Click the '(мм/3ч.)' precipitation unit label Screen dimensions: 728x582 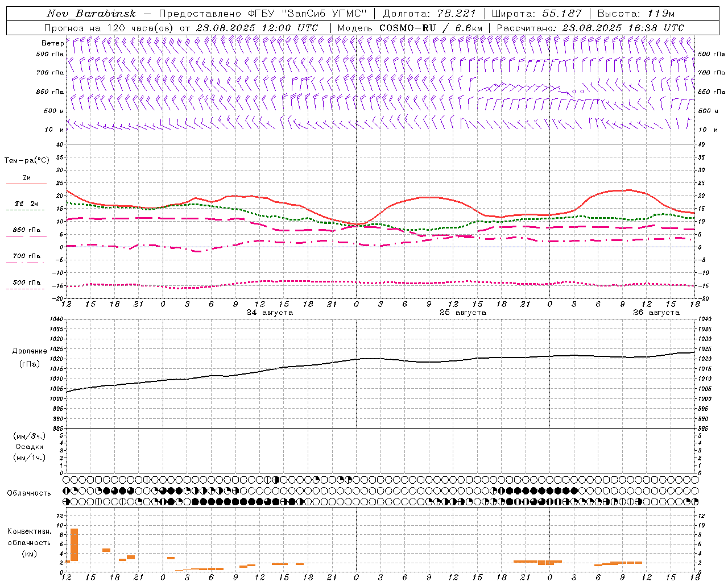pyautogui.click(x=30, y=436)
